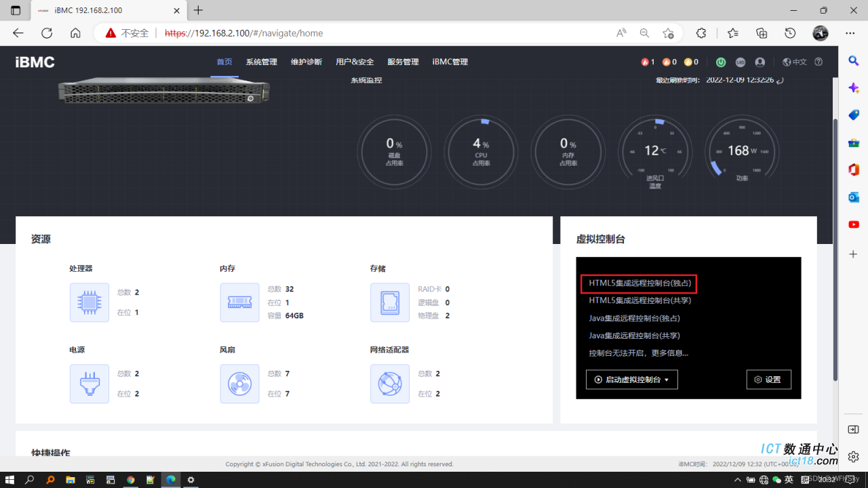This screenshot has width=868, height=488.
Task: Open Edge sidebar search icon
Action: [854, 61]
